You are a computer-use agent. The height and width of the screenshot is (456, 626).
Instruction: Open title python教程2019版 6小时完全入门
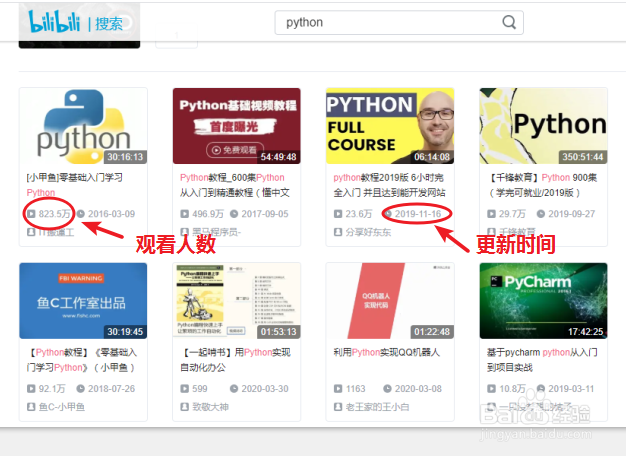point(389,185)
